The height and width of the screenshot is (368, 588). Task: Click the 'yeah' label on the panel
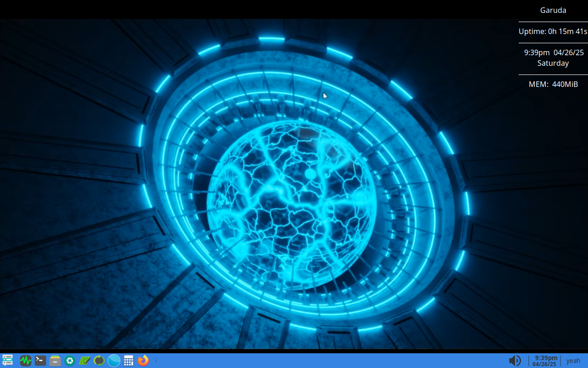click(573, 361)
